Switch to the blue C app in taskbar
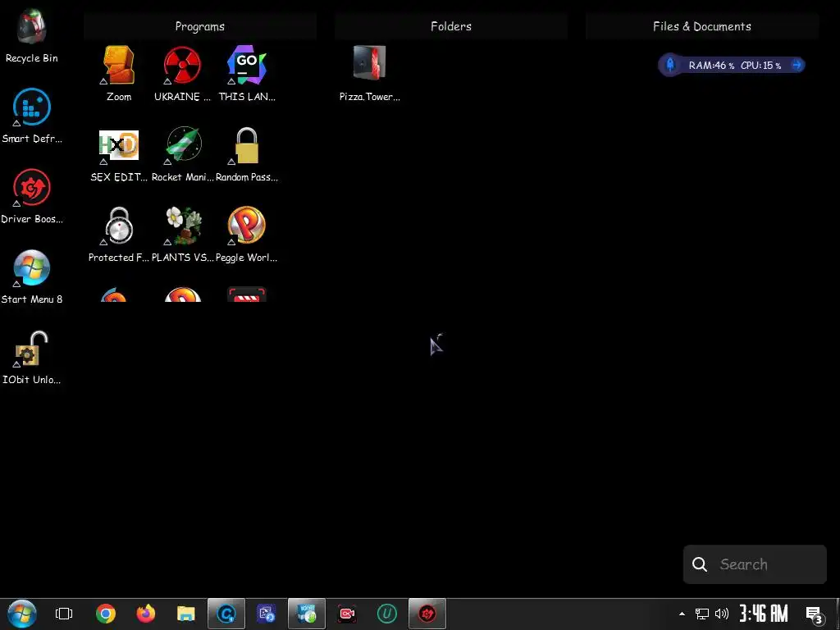This screenshot has width=840, height=630. click(x=226, y=614)
